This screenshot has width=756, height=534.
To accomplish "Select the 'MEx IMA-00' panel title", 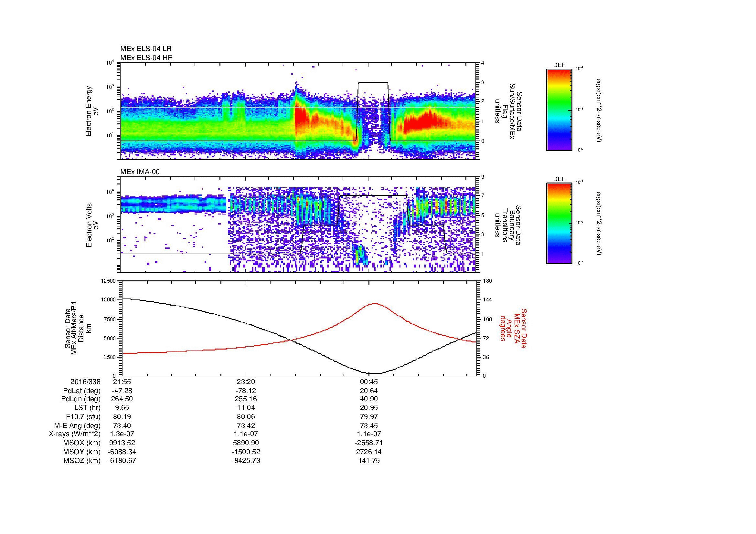I will [140, 172].
